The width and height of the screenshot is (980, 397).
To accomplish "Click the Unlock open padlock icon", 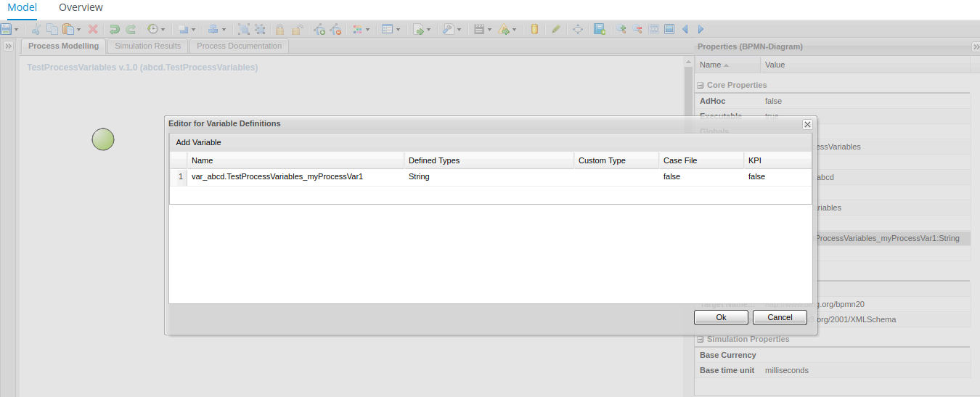I will [x=296, y=29].
